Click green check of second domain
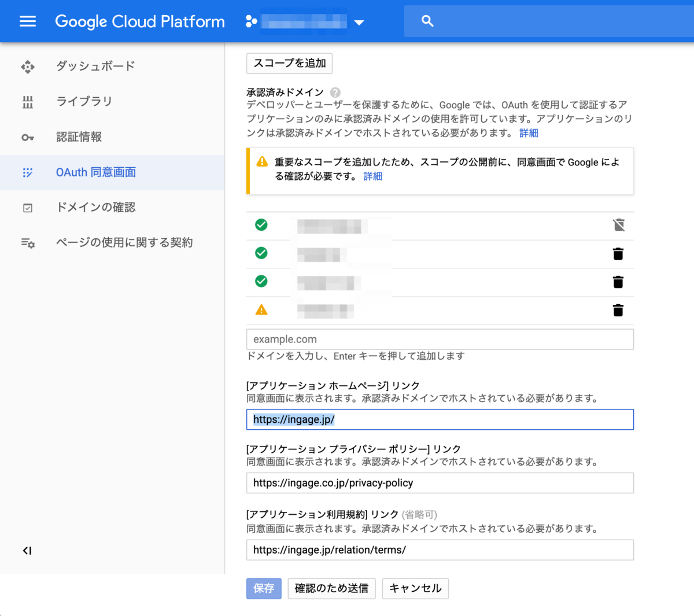 pyautogui.click(x=261, y=253)
